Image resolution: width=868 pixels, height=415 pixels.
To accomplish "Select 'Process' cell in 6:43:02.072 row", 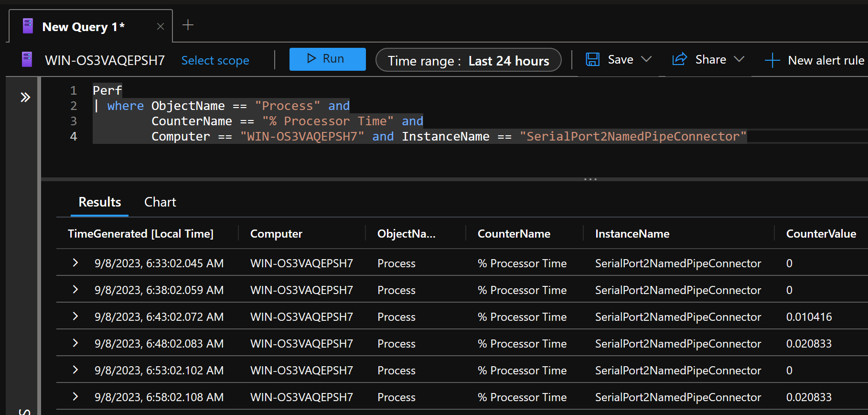I will pos(396,317).
